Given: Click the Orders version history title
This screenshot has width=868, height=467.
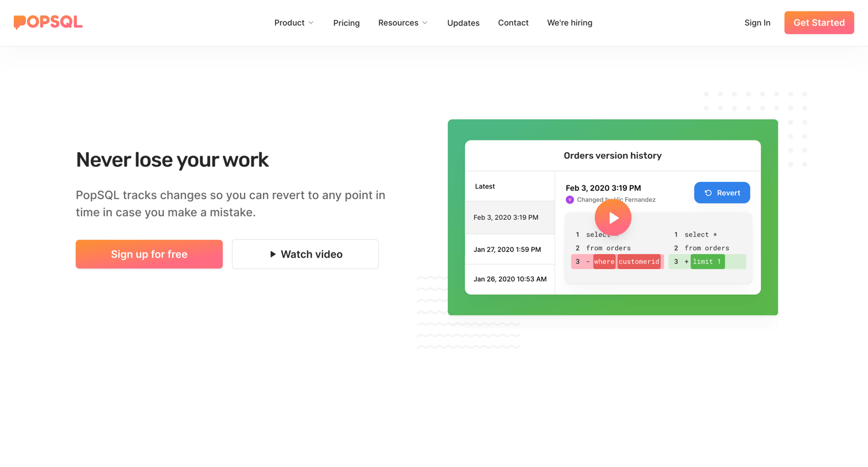Looking at the screenshot, I should pyautogui.click(x=613, y=155).
